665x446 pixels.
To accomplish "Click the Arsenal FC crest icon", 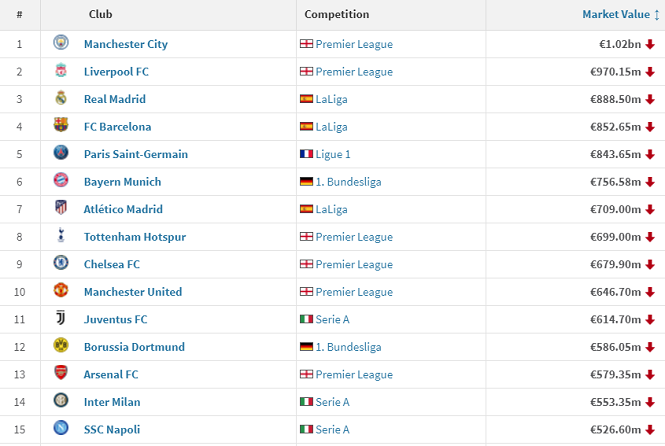I will [x=61, y=373].
